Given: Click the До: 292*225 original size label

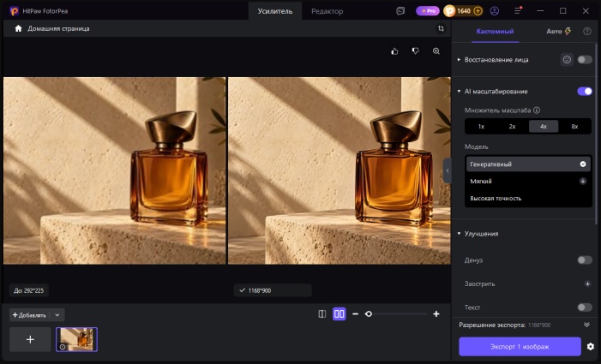Looking at the screenshot, I should click(29, 290).
